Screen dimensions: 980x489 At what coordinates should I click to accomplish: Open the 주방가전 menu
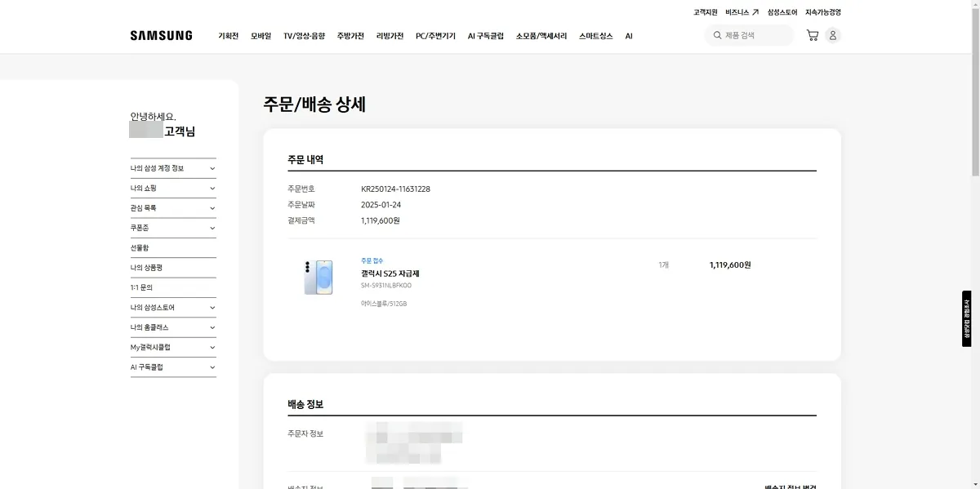350,36
